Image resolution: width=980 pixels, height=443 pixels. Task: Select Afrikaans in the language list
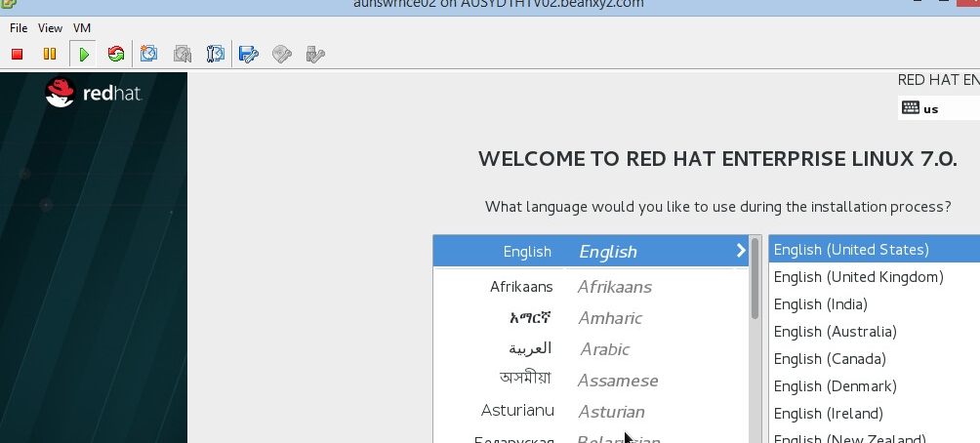point(591,287)
